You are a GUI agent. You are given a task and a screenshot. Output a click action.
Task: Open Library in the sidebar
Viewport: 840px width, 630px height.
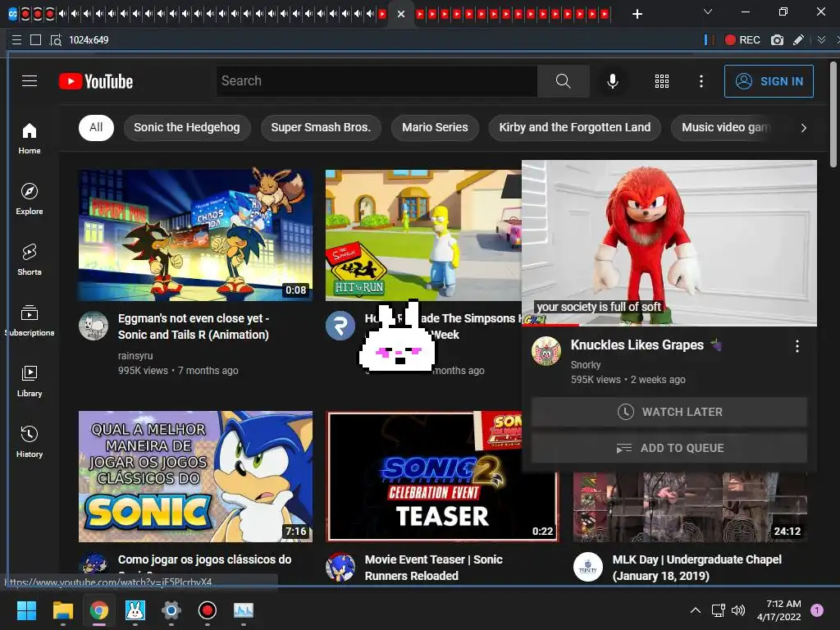[x=30, y=381]
